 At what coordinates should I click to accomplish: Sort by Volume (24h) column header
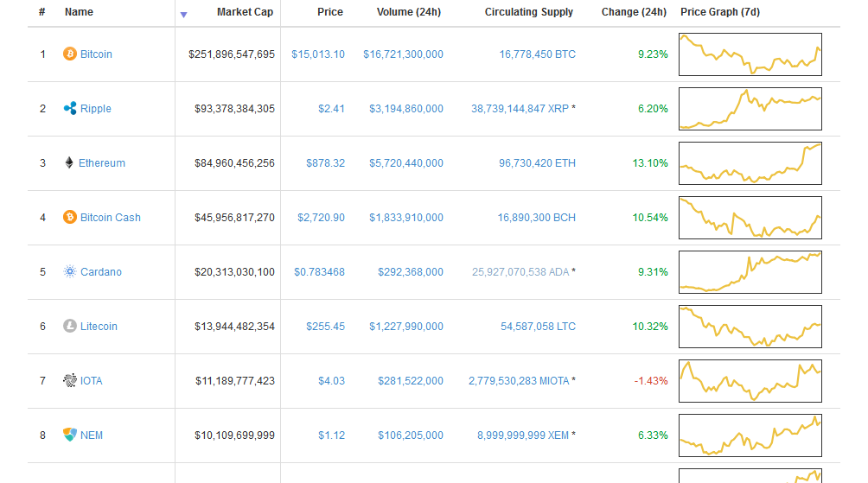(x=409, y=11)
